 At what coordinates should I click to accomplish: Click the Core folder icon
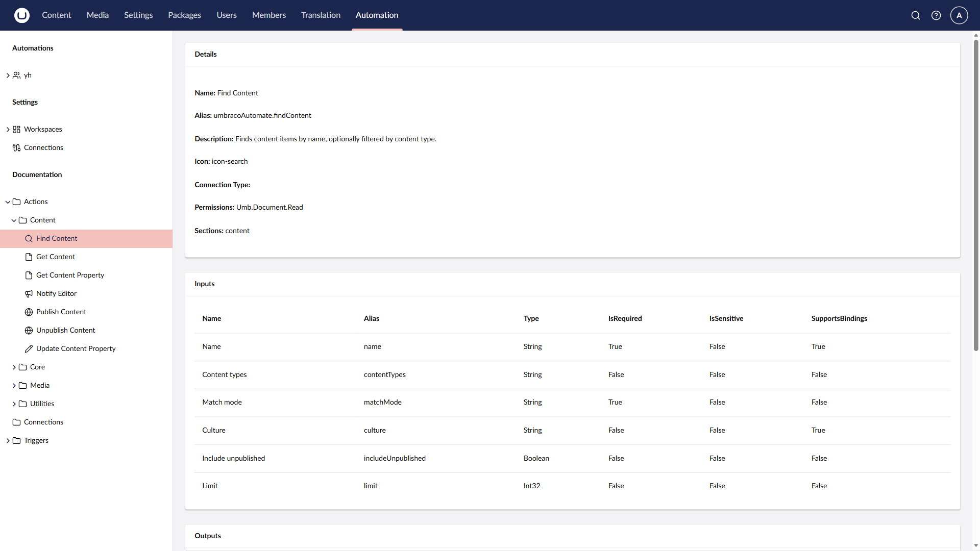click(23, 367)
